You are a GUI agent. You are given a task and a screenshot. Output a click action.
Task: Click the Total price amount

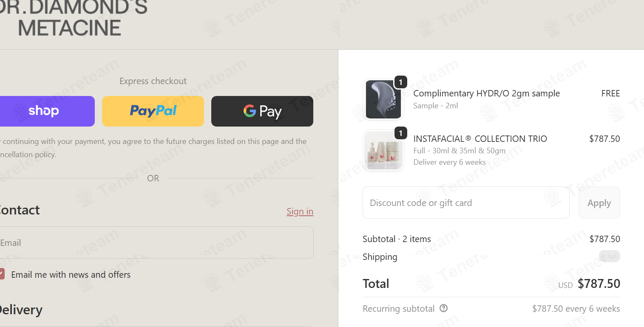tap(599, 284)
